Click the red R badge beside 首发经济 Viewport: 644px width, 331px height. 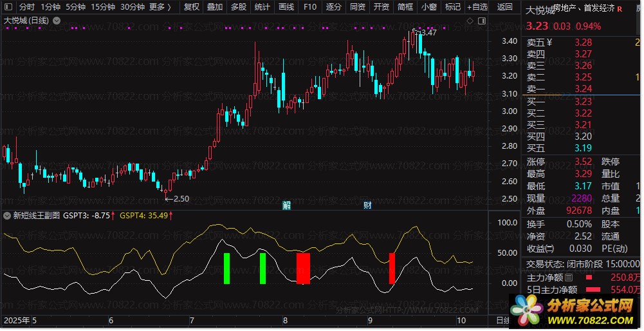pyautogui.click(x=620, y=8)
